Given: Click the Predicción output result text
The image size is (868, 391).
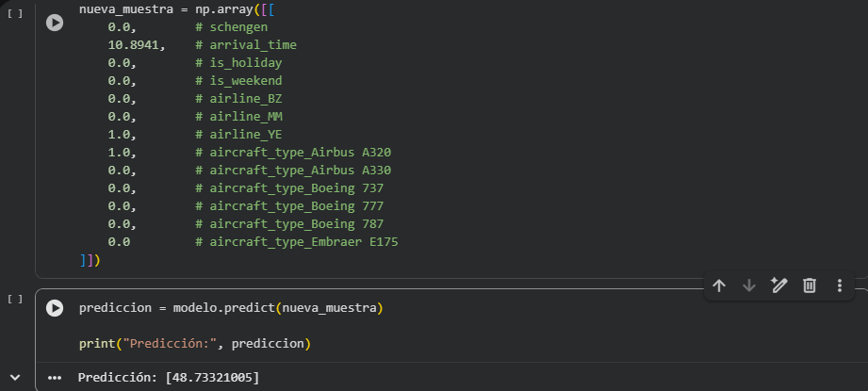Looking at the screenshot, I should 169,378.
